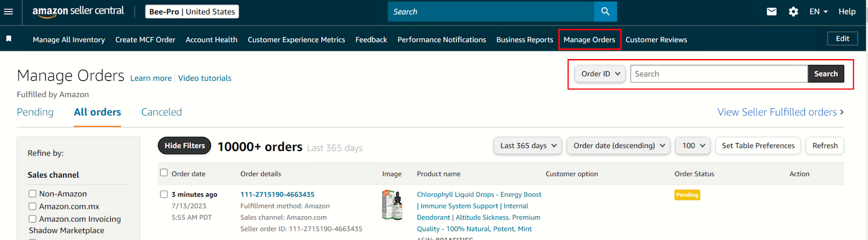The width and height of the screenshot is (868, 240).
Task: Open Order date (descending) sort dropdown
Action: [619, 145]
